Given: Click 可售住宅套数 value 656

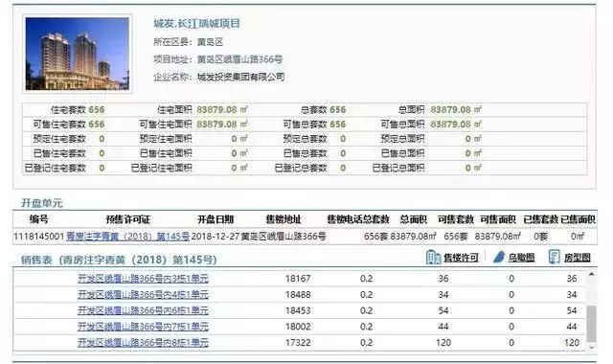Looking at the screenshot, I should click(x=97, y=125).
